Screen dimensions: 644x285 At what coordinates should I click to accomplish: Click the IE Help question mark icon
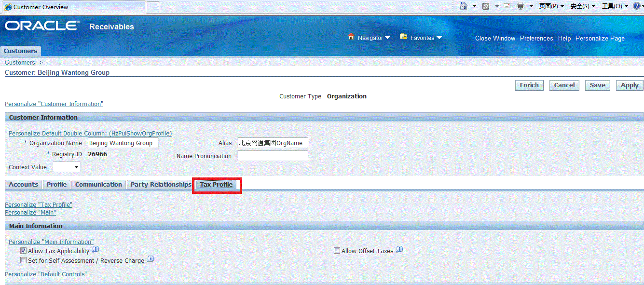[636, 6]
